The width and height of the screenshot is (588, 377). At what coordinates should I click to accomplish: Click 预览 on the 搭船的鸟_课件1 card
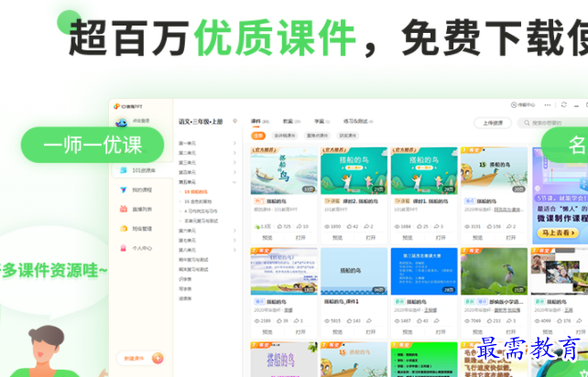[337, 332]
